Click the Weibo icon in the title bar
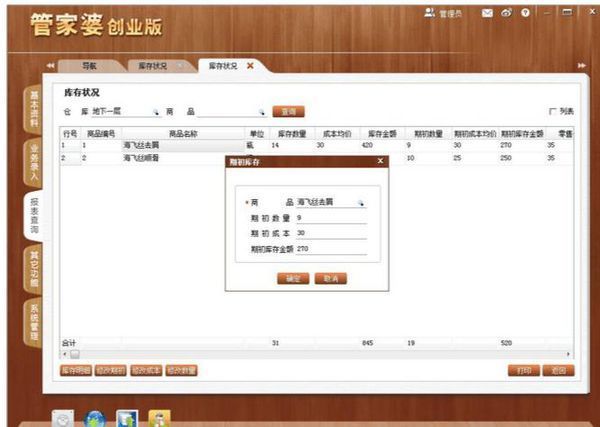 pyautogui.click(x=506, y=12)
